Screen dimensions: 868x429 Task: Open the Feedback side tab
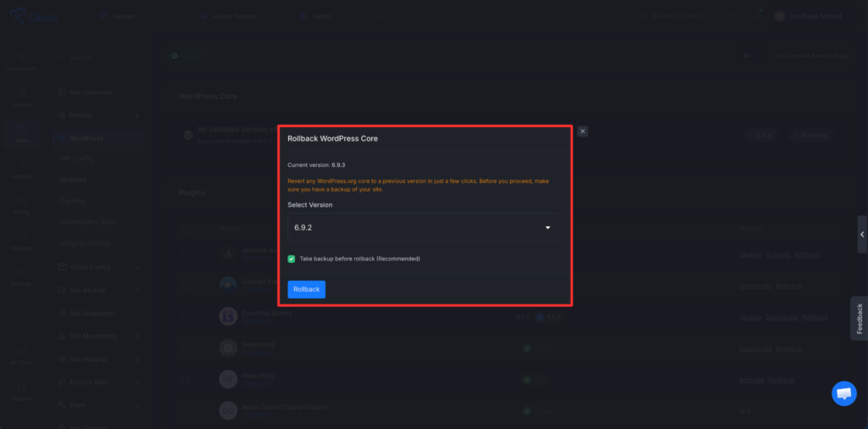point(859,318)
